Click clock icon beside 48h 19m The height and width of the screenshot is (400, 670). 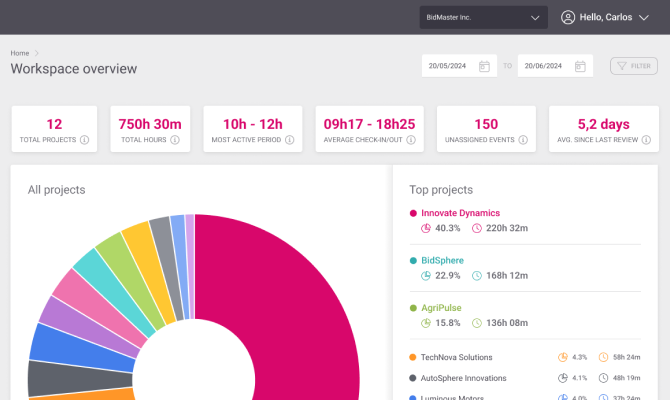pyautogui.click(x=603, y=378)
